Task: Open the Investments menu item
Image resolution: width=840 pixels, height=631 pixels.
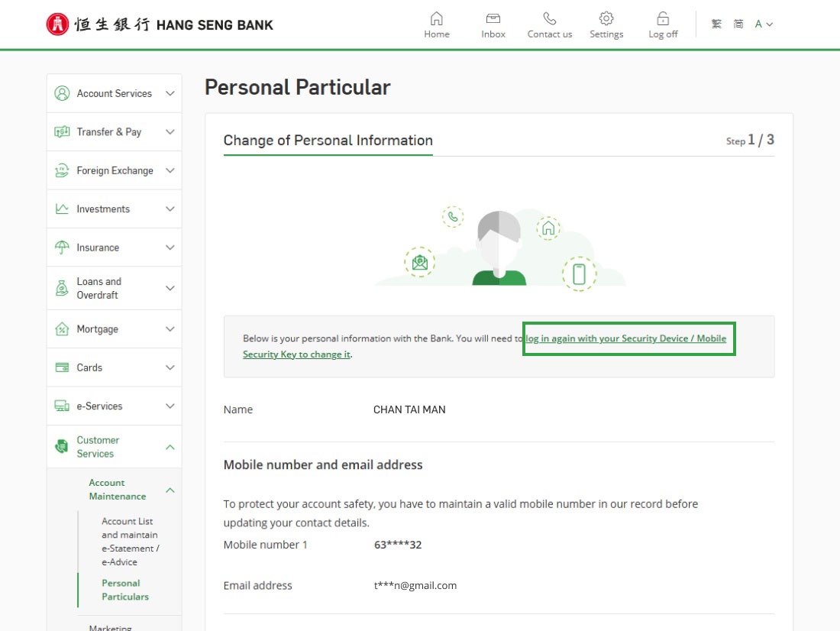Action: 103,209
